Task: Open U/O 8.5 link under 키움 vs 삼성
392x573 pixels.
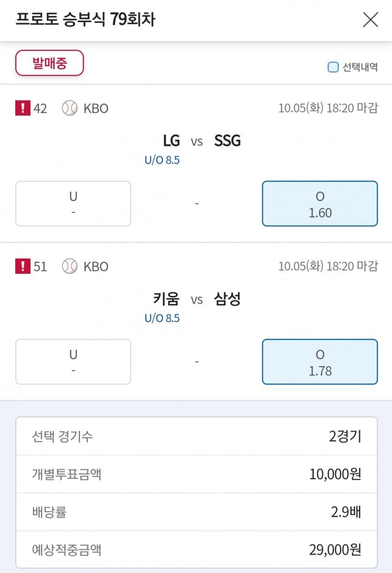Action: [162, 318]
